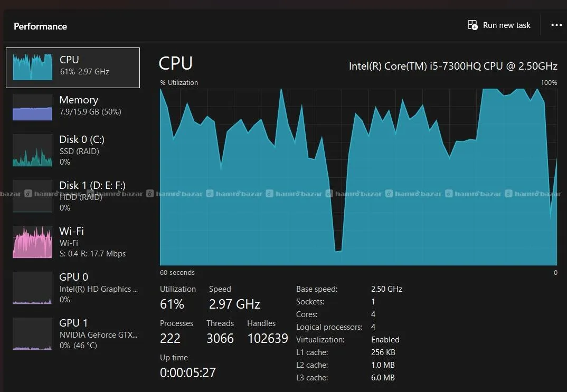The width and height of the screenshot is (567, 392).
Task: Click the Run new task icon
Action: 472,25
